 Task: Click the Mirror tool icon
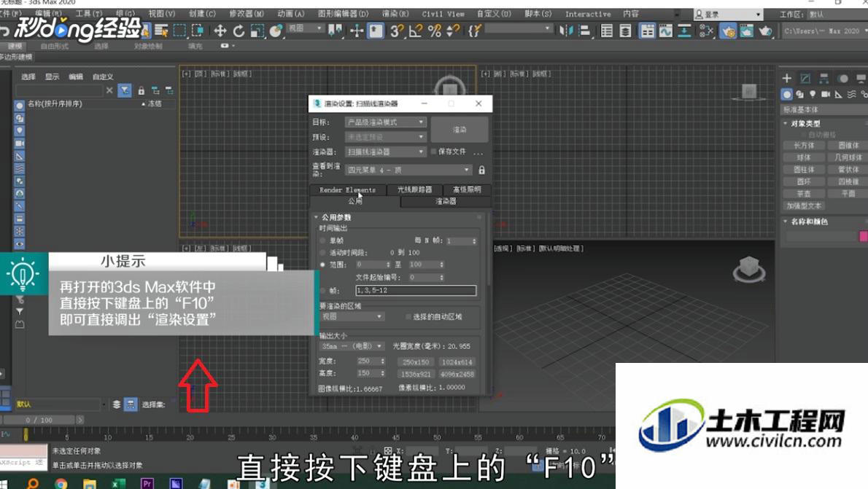566,31
